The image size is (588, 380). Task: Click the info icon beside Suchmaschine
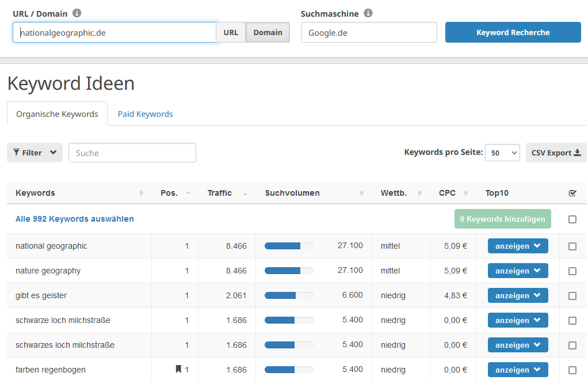(x=368, y=13)
